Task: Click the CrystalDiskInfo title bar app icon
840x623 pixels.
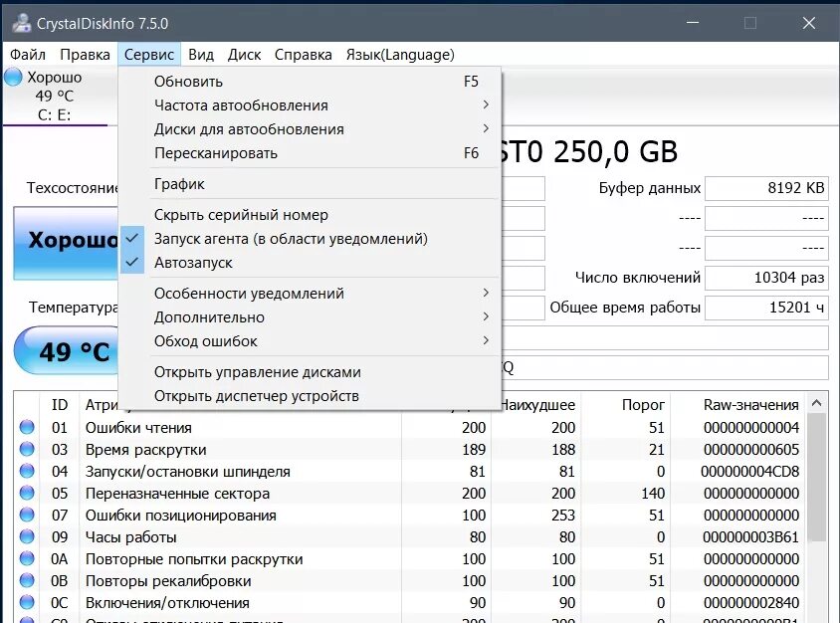Action: [x=22, y=23]
